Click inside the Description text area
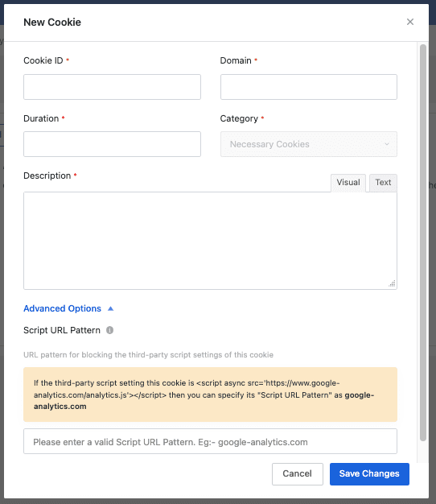 [x=210, y=241]
